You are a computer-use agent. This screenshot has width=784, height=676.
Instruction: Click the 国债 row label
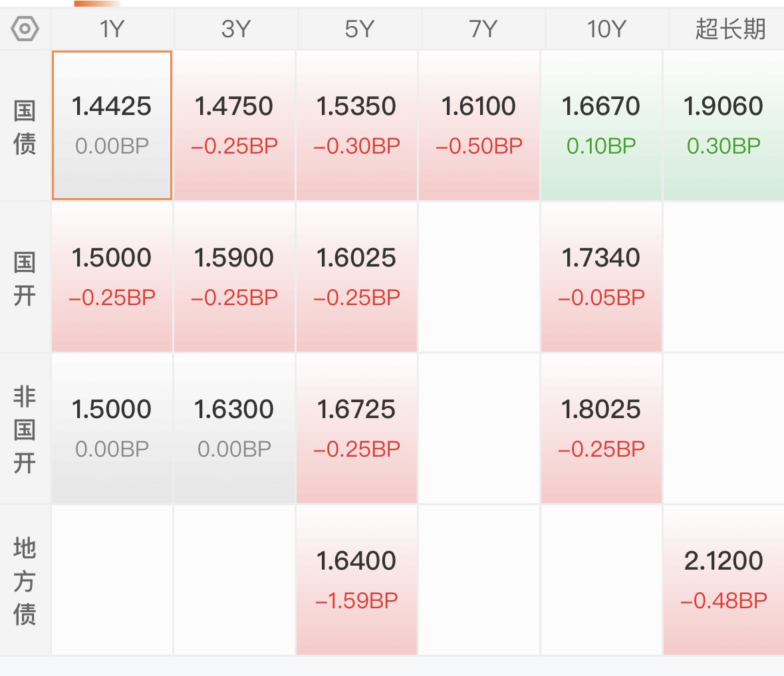coord(25,127)
